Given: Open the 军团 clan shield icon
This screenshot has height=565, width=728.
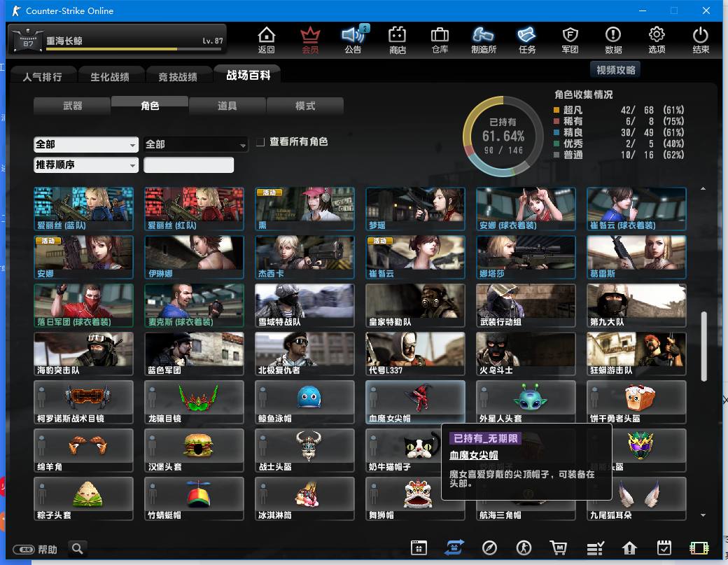Looking at the screenshot, I should (x=570, y=40).
